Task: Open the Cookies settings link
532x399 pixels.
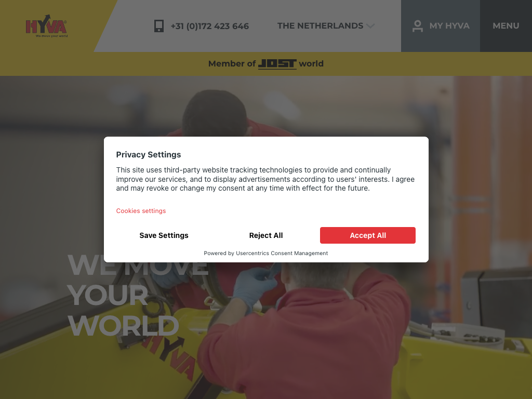Action: 141,211
